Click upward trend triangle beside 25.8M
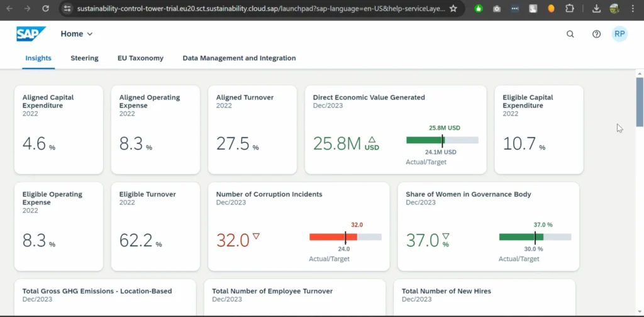The image size is (644, 317). (372, 140)
